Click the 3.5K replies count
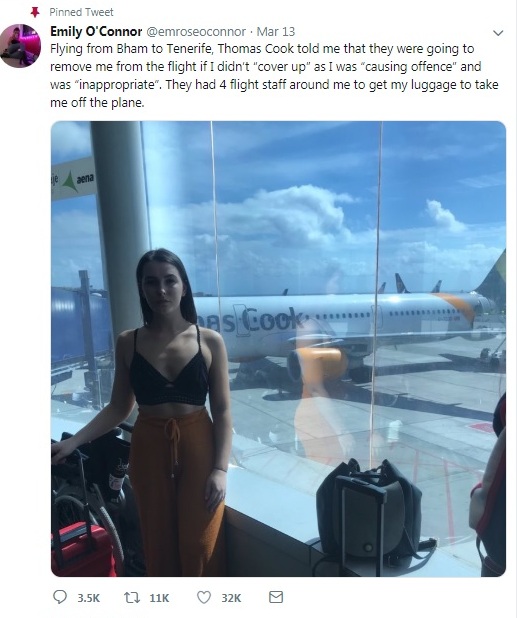The height and width of the screenshot is (618, 517). (89, 598)
